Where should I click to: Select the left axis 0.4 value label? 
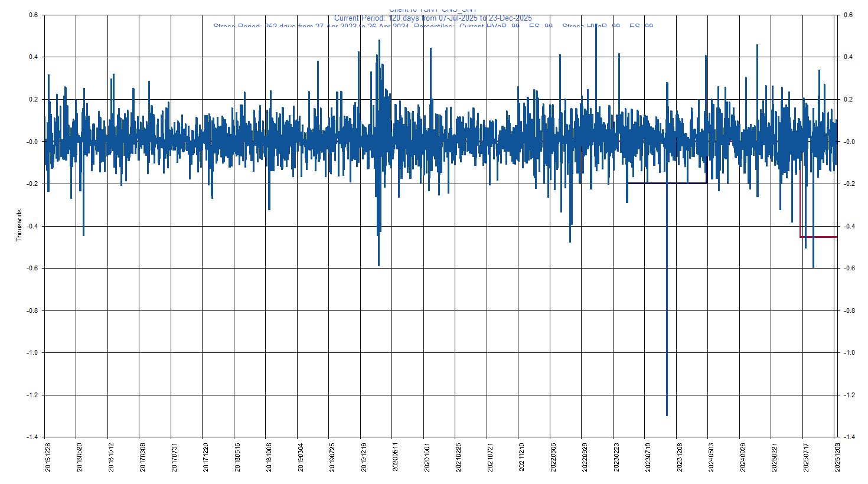pos(34,57)
